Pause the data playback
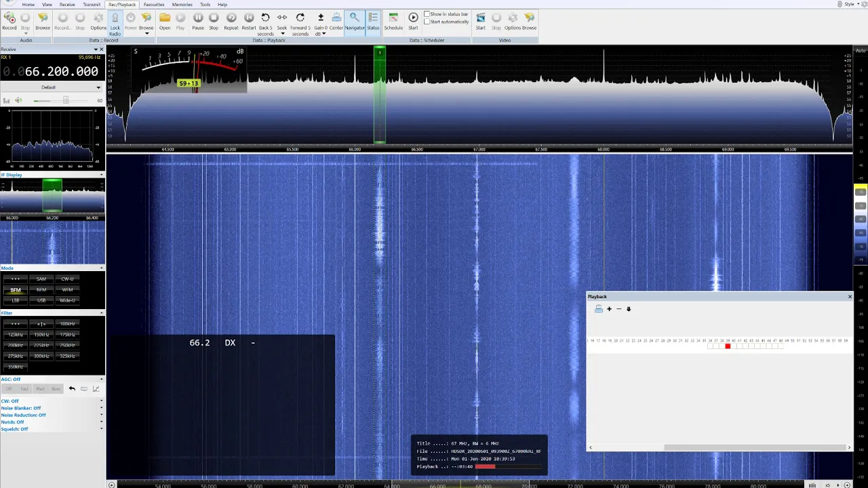 [x=198, y=20]
